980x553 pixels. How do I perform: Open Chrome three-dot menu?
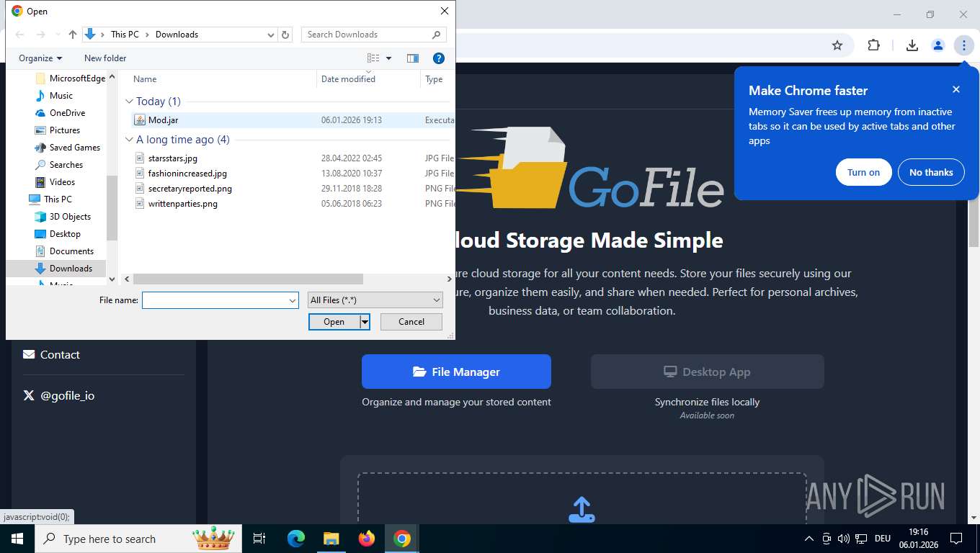[x=963, y=45]
